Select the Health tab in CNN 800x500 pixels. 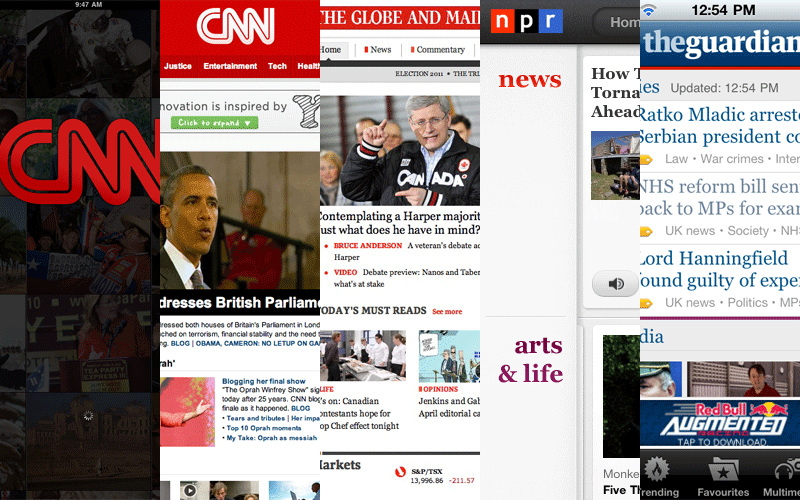pyautogui.click(x=308, y=66)
